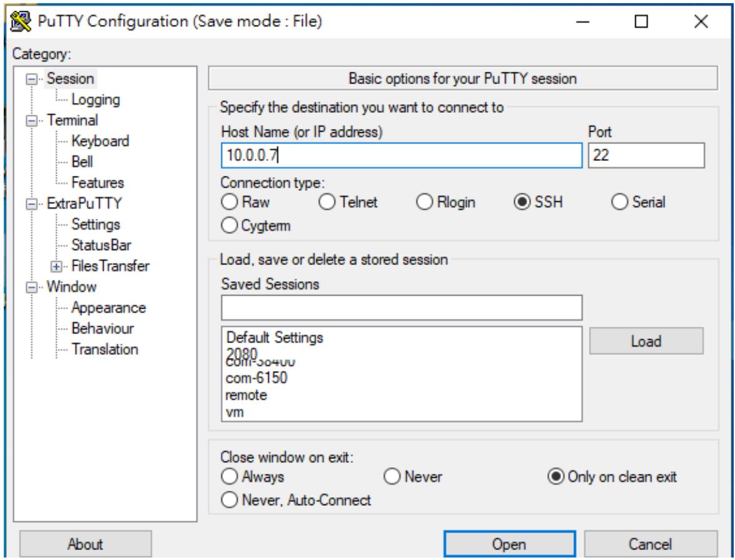Click the Saved Sessions name field
Viewport: 735px width, 560px height.
(x=402, y=308)
